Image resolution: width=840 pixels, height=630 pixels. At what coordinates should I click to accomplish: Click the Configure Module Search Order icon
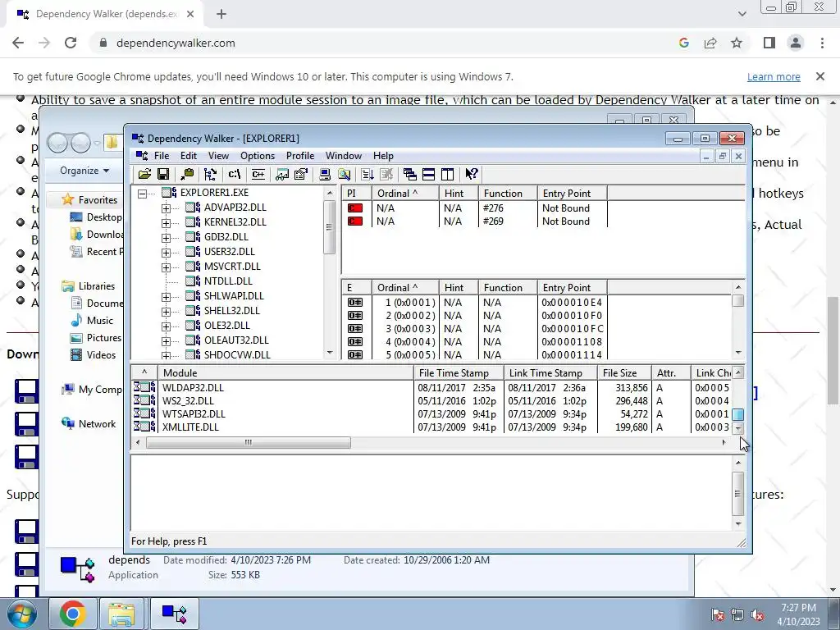coord(344,174)
